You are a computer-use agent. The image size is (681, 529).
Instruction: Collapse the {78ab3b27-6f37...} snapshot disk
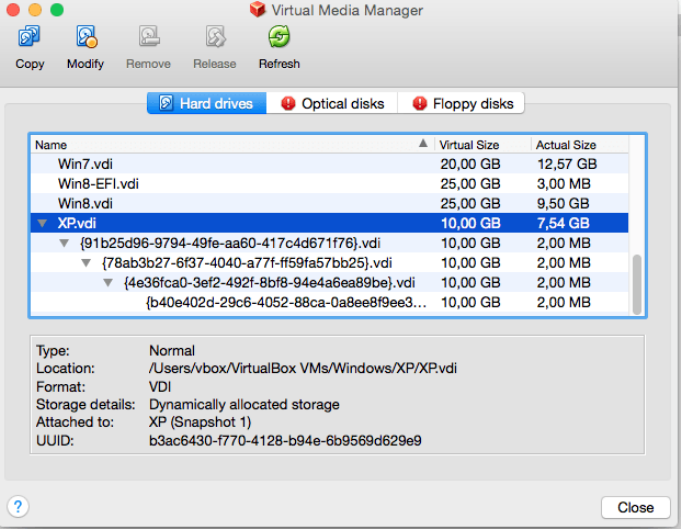pos(86,263)
